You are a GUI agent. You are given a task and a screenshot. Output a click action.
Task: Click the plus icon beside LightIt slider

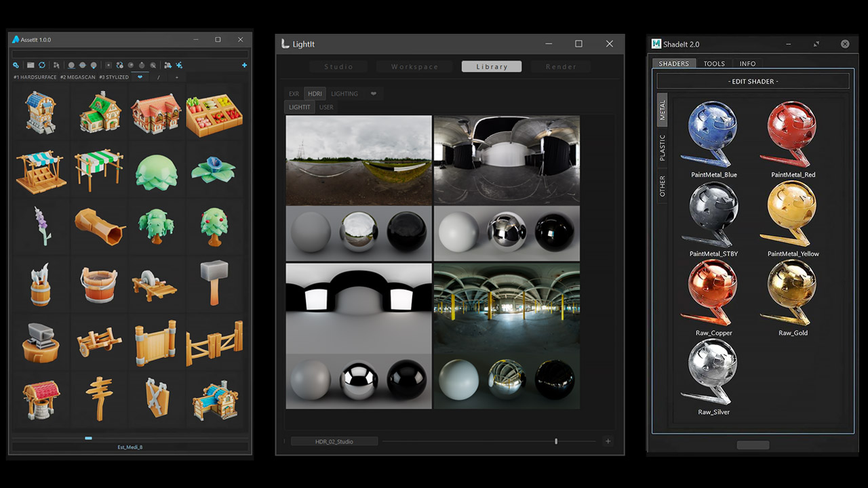pyautogui.click(x=608, y=441)
